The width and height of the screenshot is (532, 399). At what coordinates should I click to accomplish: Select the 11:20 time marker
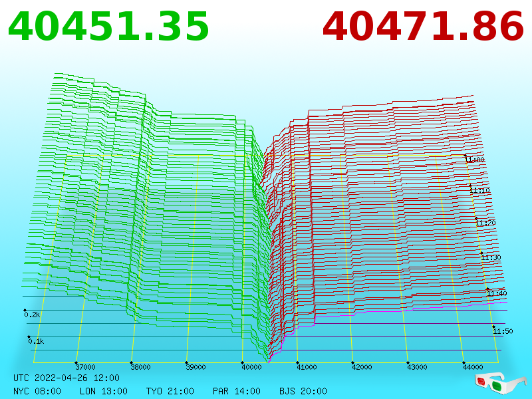[x=486, y=223]
